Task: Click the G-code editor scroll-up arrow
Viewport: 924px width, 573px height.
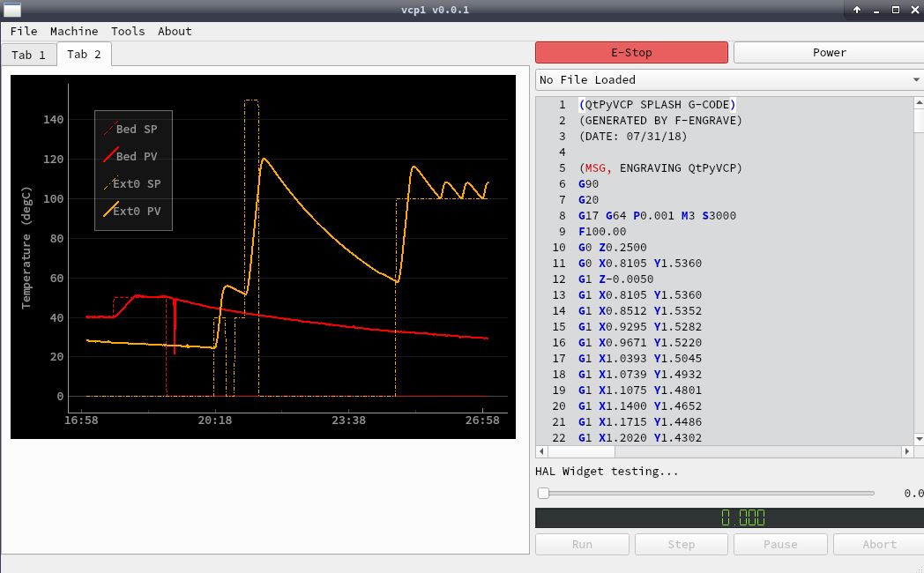Action: point(919,103)
